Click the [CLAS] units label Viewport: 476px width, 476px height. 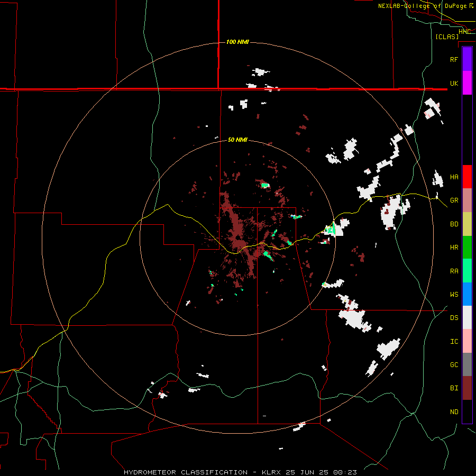click(x=447, y=36)
